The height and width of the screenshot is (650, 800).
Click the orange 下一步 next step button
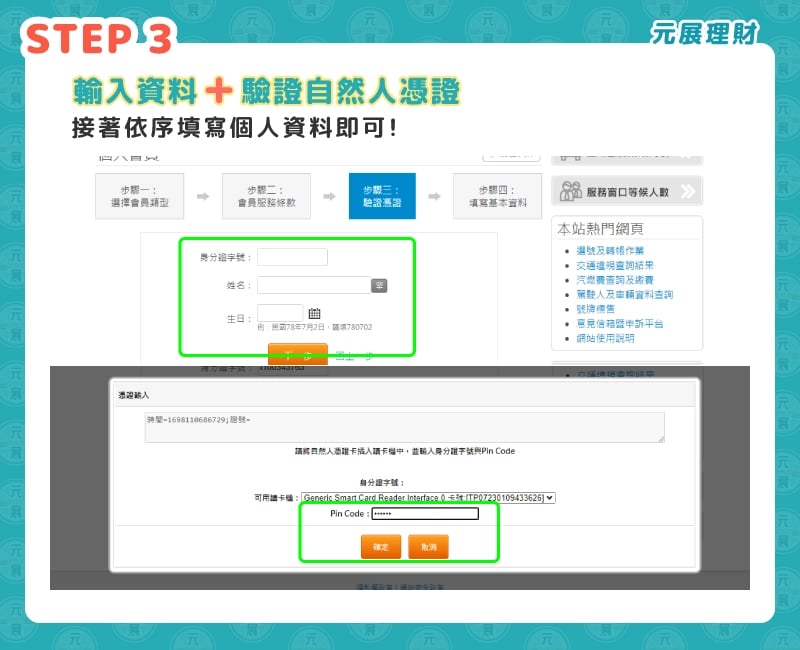(x=298, y=354)
